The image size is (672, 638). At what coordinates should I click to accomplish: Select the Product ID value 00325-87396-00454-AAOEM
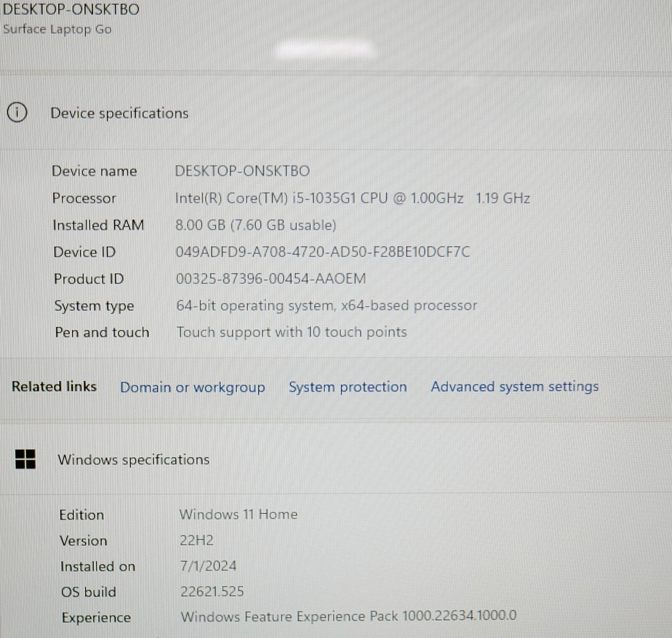(x=271, y=278)
